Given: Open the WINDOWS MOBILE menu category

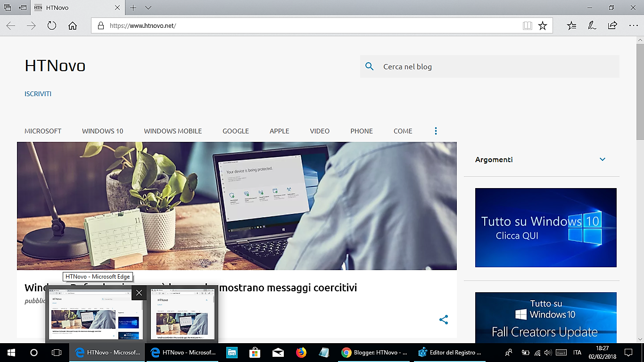Looking at the screenshot, I should point(173,131).
